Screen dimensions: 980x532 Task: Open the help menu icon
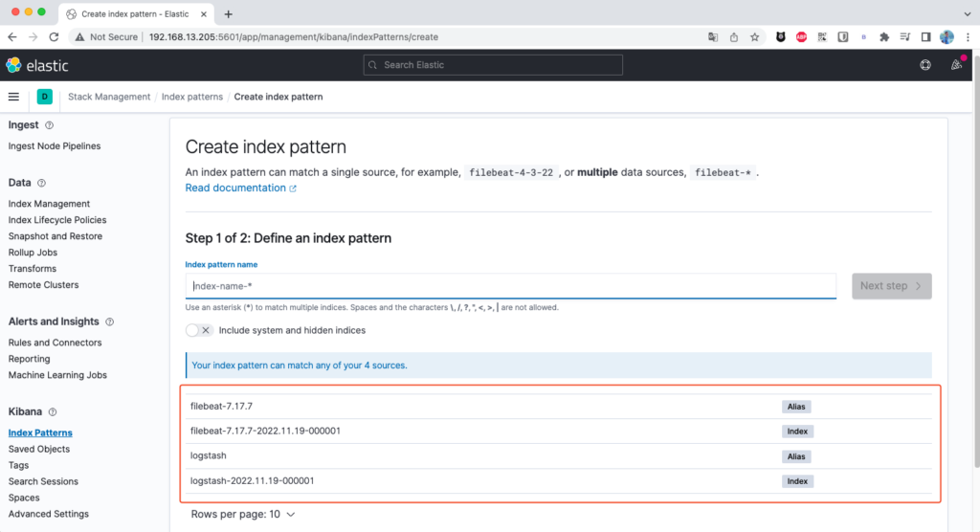925,65
